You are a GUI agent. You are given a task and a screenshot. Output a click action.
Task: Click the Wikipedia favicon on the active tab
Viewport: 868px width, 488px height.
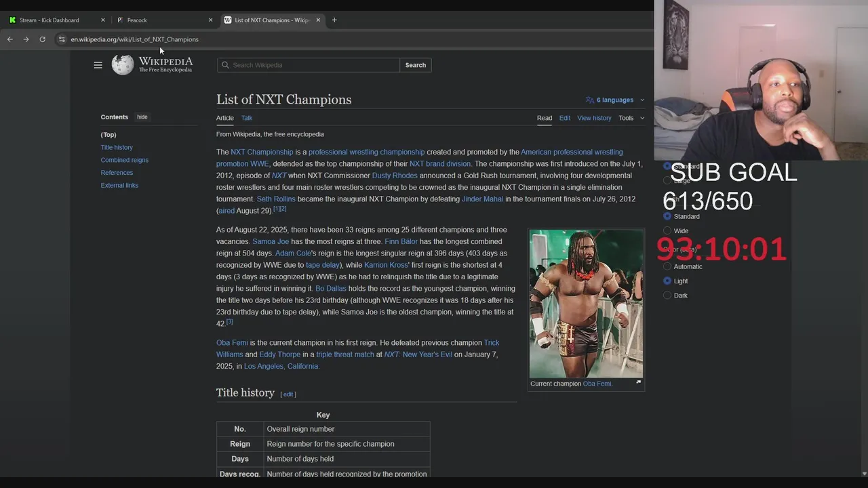pos(228,20)
